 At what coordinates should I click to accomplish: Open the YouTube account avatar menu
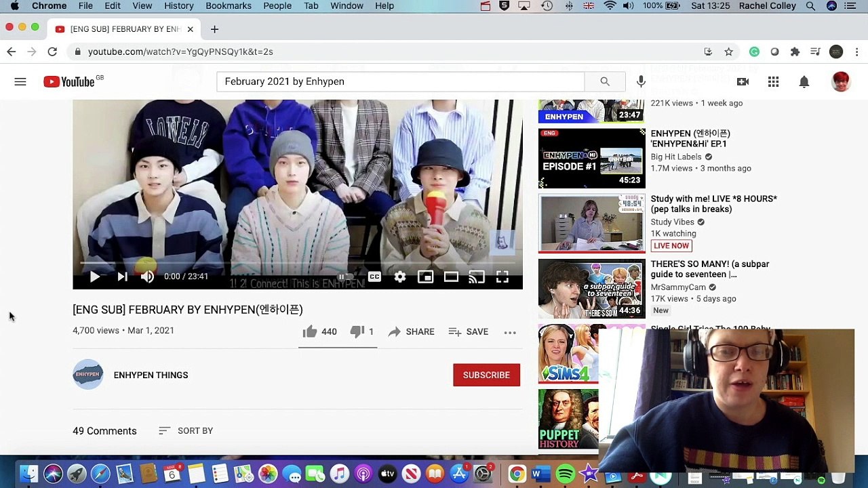point(841,81)
